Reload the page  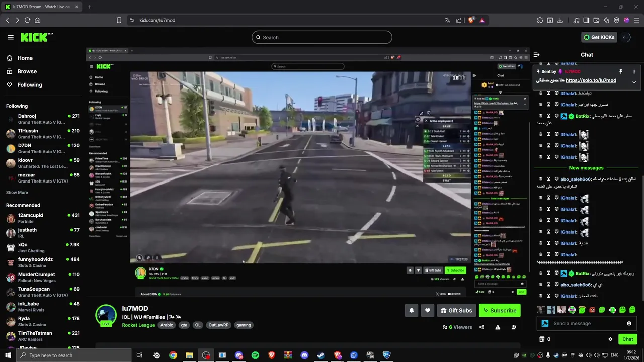pyautogui.click(x=27, y=20)
